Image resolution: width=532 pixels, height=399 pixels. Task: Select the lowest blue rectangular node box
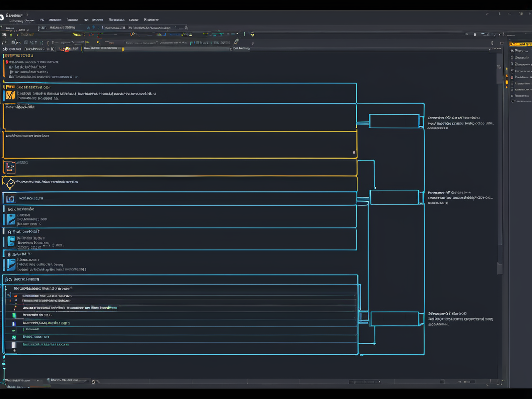click(x=395, y=319)
